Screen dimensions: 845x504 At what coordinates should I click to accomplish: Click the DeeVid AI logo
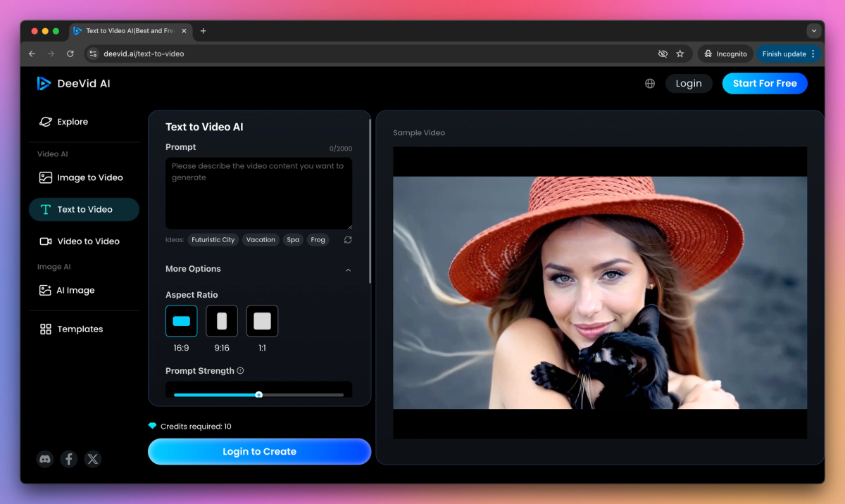pos(74,83)
